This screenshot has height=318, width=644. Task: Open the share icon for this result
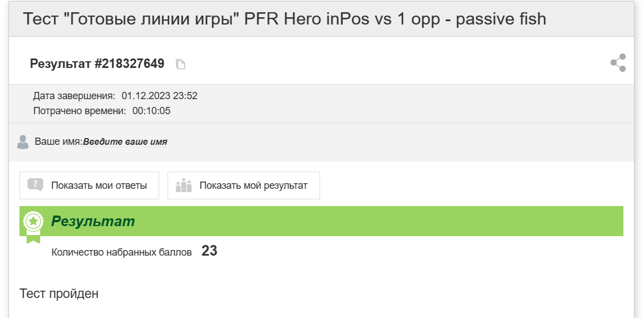click(x=618, y=63)
